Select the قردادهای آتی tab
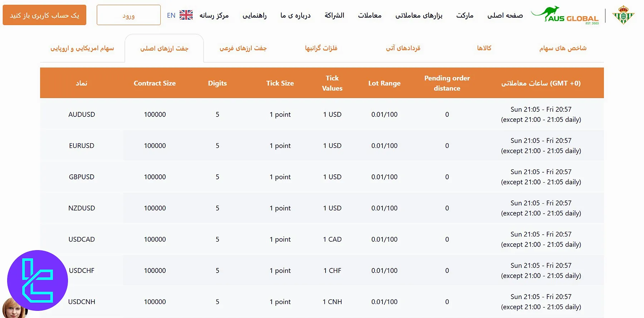 click(403, 48)
